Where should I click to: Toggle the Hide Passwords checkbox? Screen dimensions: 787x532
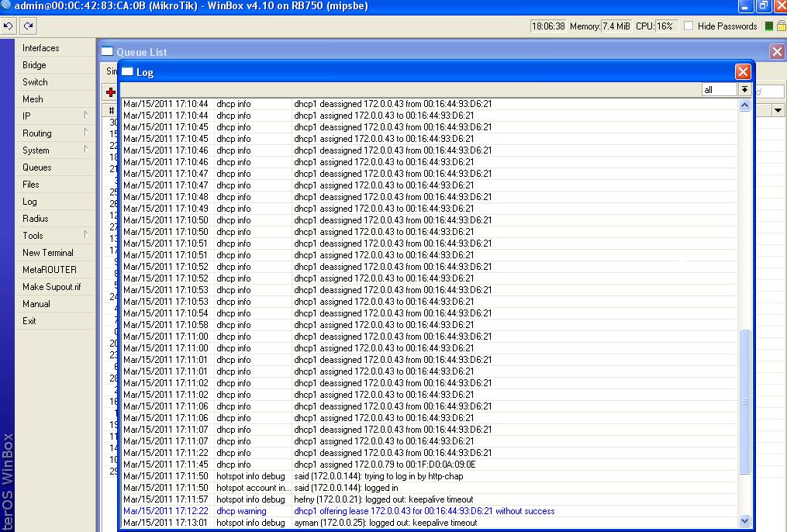pyautogui.click(x=689, y=26)
